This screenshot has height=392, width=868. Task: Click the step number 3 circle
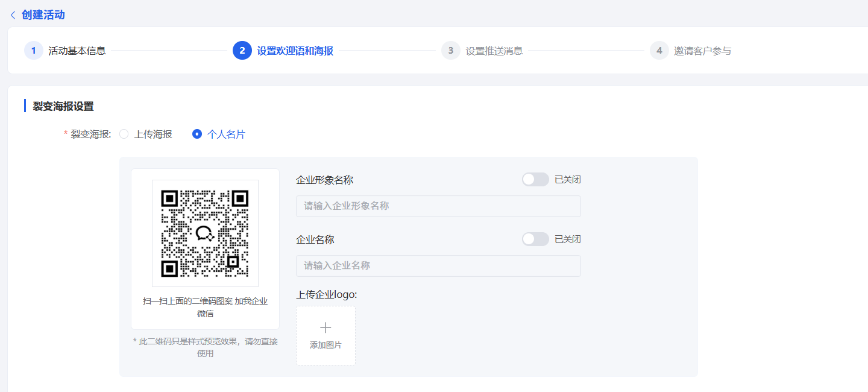point(451,51)
